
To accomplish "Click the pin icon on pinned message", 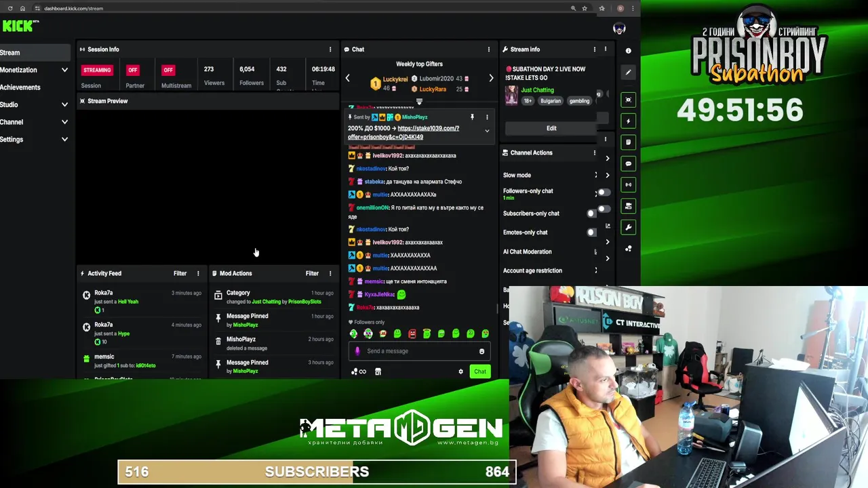I will pyautogui.click(x=472, y=117).
